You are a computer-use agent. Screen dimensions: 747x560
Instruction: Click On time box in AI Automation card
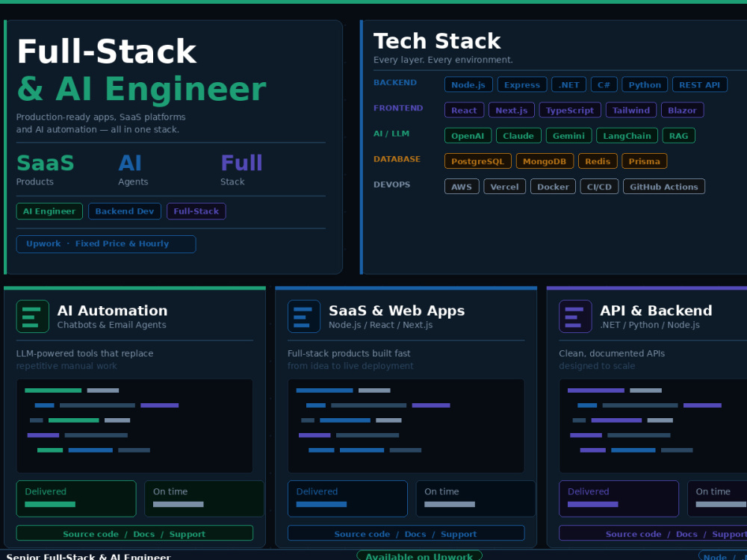pyautogui.click(x=204, y=499)
